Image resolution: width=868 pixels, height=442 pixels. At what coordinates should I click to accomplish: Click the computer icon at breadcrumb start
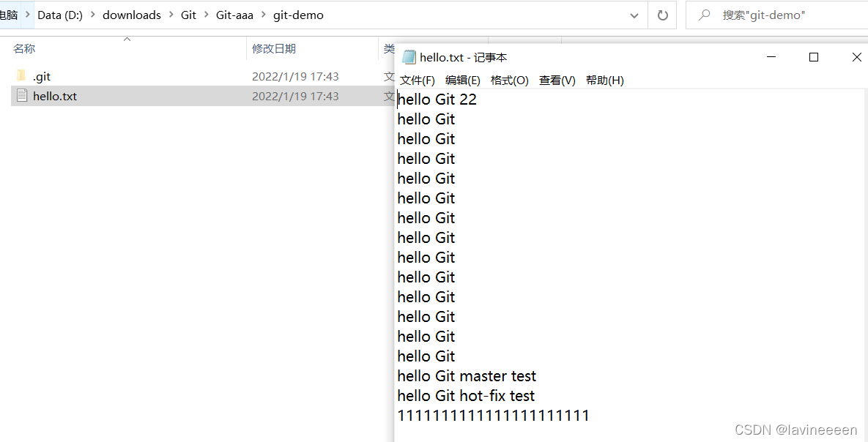[x=7, y=14]
